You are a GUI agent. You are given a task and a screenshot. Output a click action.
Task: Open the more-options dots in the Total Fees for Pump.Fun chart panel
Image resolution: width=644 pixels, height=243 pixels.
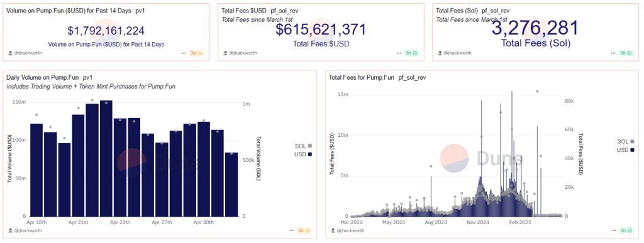pos(613,230)
